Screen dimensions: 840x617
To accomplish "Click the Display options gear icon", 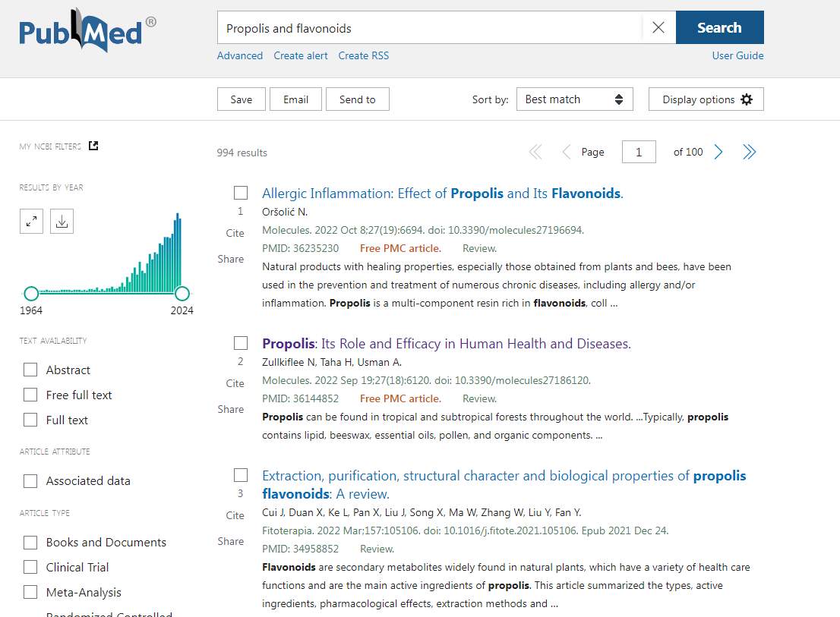I will [747, 99].
